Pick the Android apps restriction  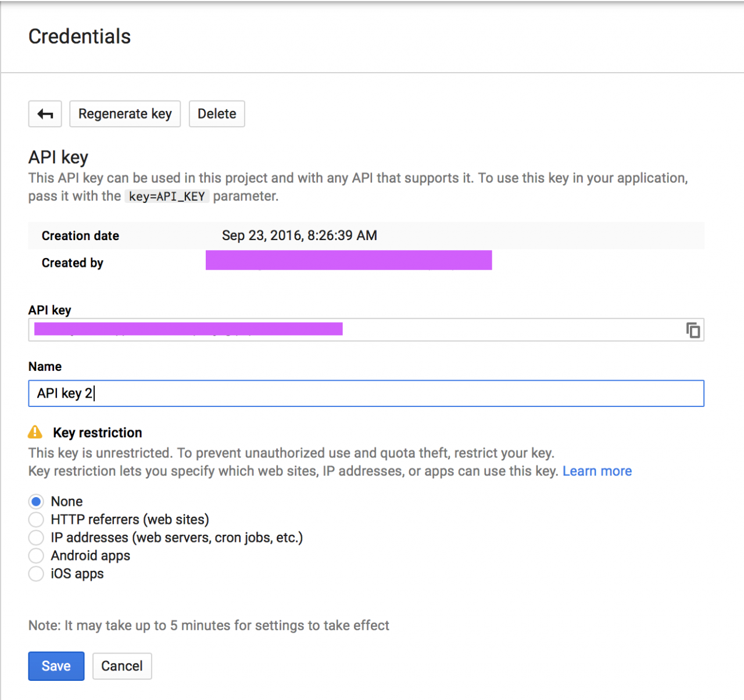coord(36,555)
